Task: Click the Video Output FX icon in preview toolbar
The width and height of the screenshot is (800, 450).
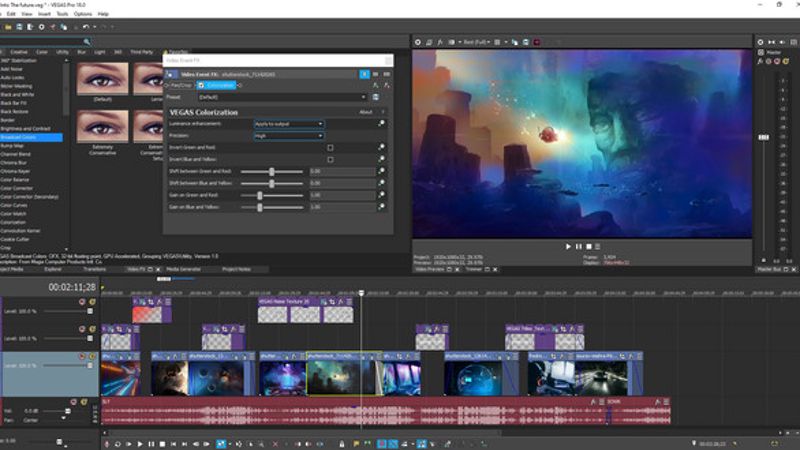Action: point(440,42)
